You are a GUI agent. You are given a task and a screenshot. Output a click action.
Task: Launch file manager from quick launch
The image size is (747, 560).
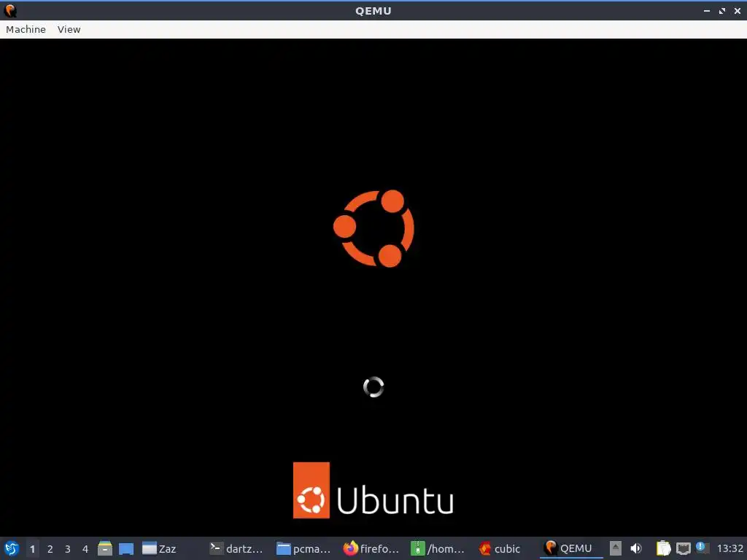tap(105, 548)
